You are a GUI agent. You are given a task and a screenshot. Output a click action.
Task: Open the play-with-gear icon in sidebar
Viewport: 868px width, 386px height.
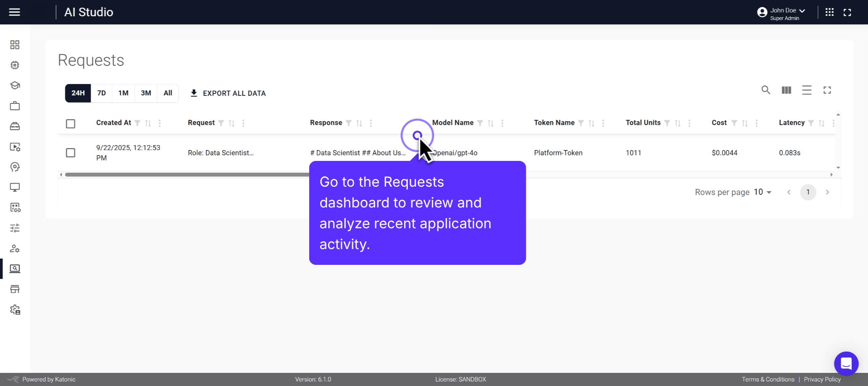(x=15, y=147)
